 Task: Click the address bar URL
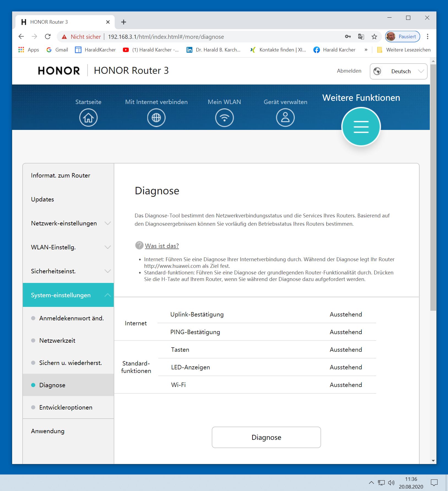(x=166, y=37)
